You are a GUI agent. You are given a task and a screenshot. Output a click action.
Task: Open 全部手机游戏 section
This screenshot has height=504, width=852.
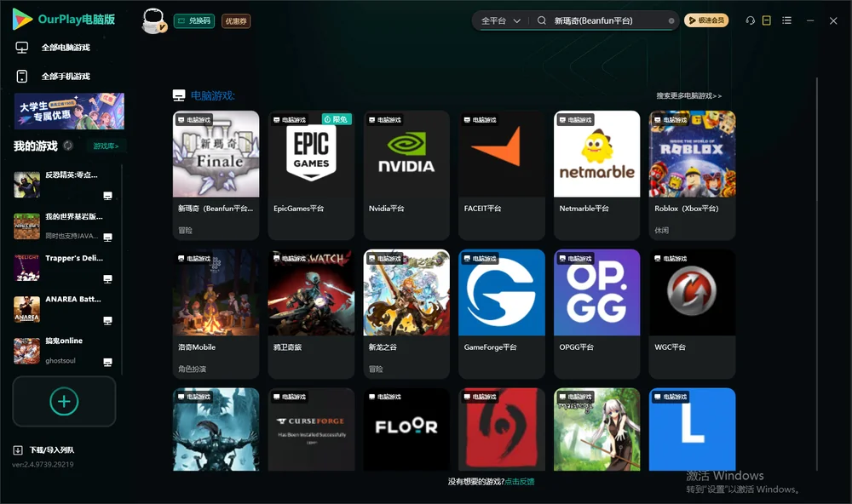53,77
